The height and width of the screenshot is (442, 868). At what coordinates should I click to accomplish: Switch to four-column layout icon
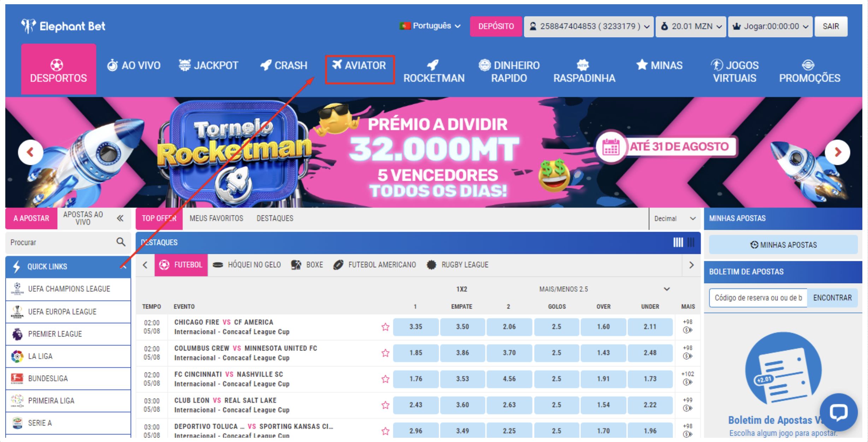(678, 242)
